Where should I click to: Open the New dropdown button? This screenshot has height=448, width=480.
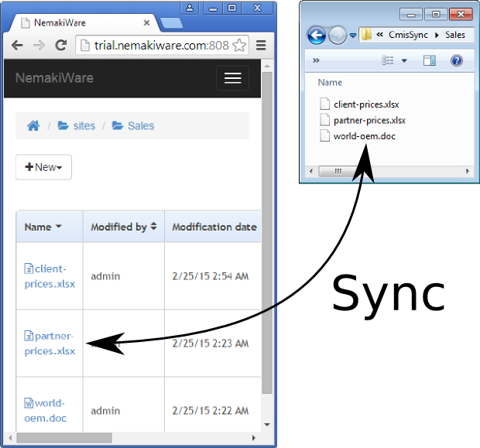click(43, 167)
